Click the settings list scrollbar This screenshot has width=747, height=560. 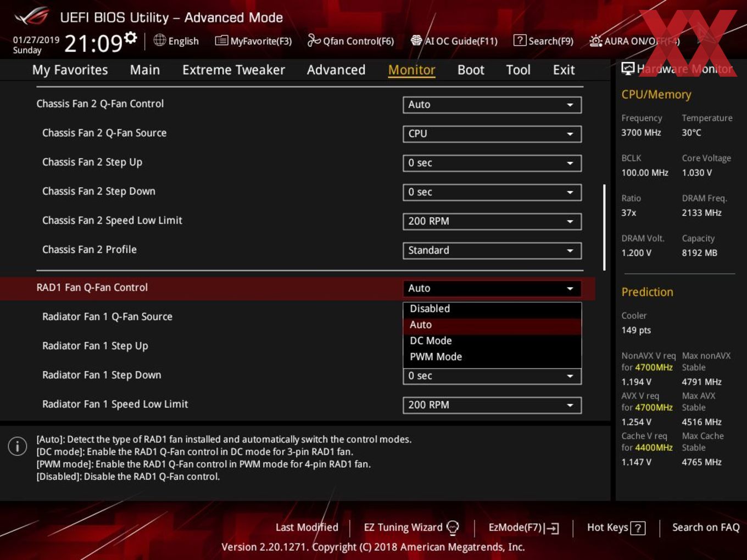604,227
